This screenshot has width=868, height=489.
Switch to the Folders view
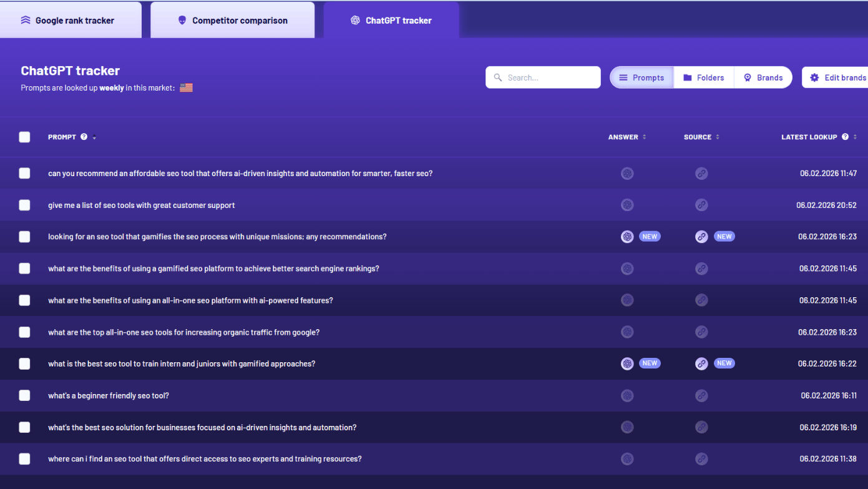pyautogui.click(x=703, y=77)
